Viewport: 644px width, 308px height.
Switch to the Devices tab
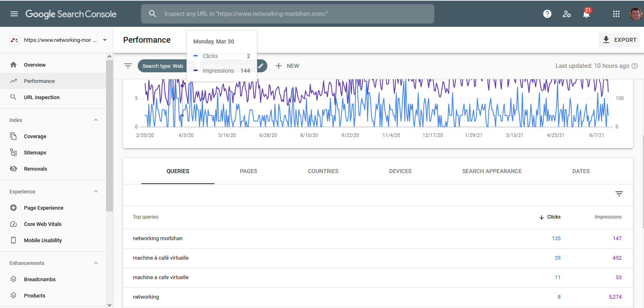(400, 171)
